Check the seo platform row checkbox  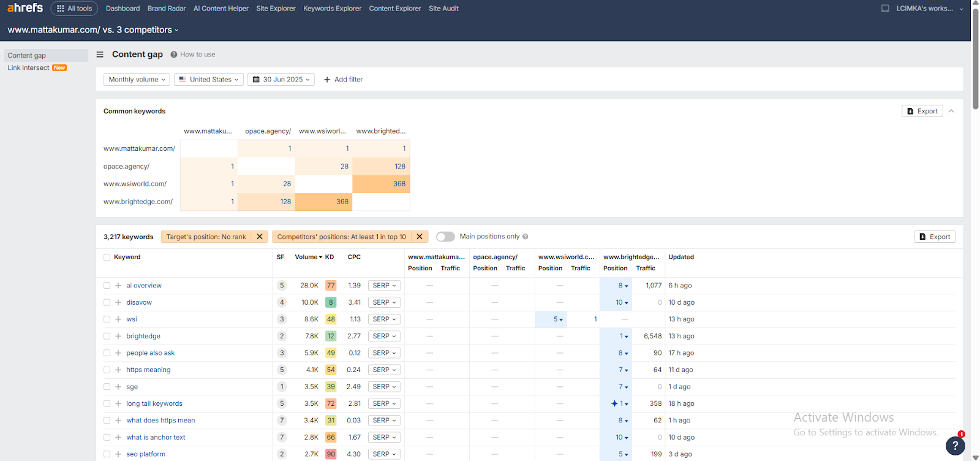click(107, 454)
